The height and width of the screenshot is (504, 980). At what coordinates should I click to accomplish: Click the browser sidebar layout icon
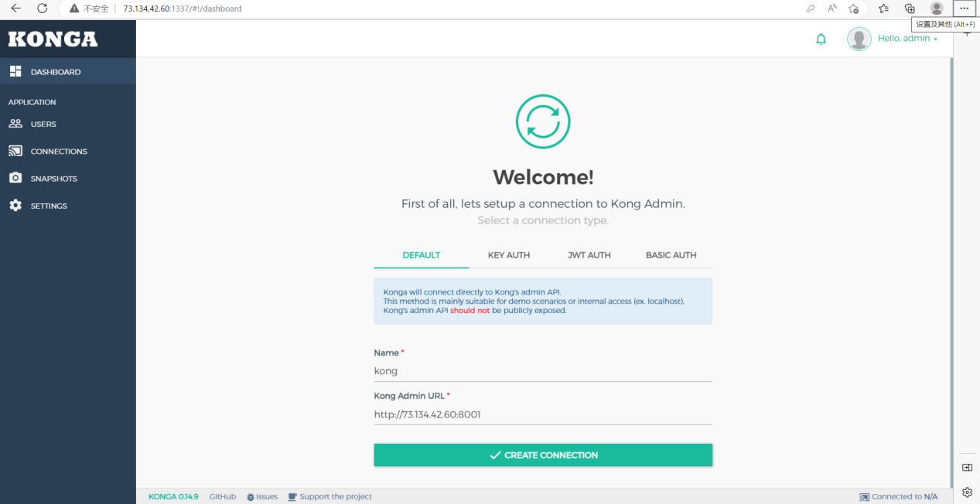[x=967, y=468]
